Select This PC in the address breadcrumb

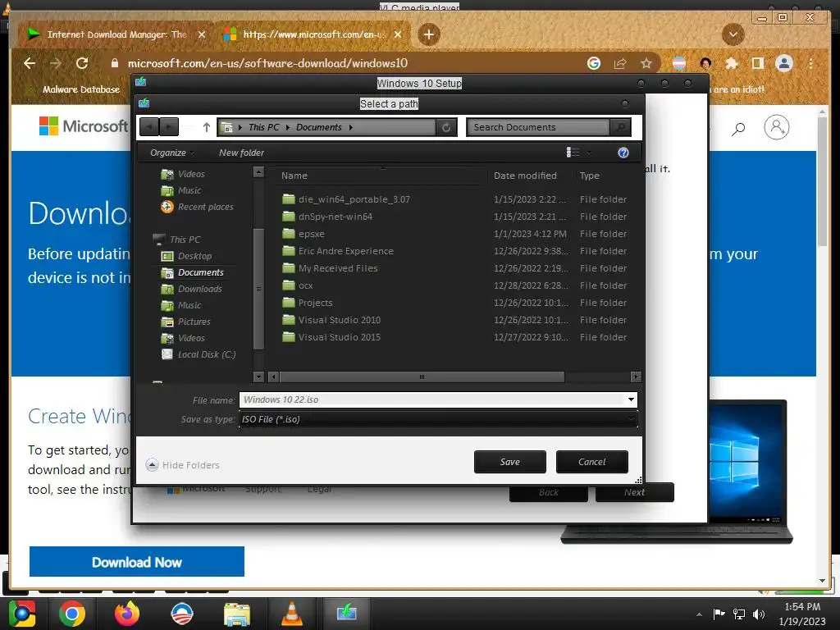click(x=263, y=127)
